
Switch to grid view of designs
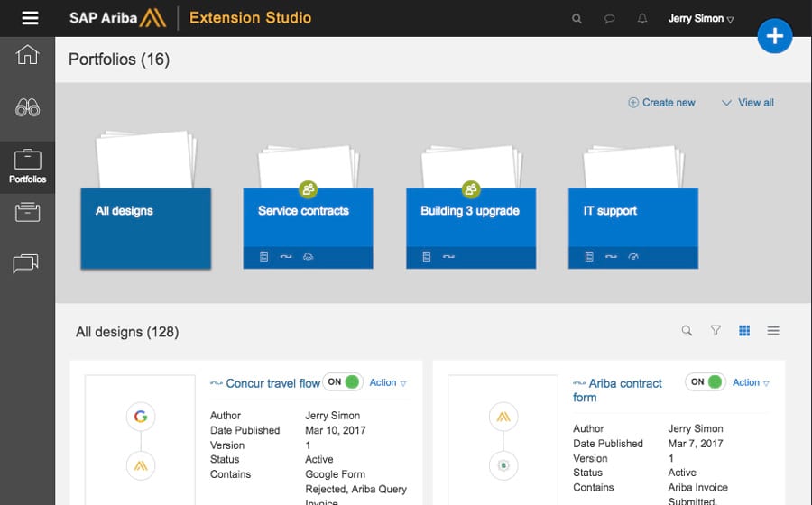pos(744,331)
